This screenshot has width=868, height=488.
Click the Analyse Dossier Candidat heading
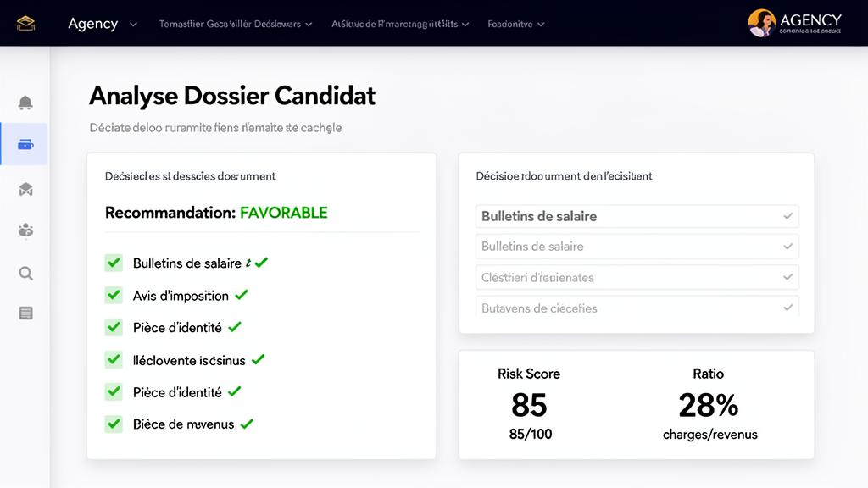pos(231,96)
